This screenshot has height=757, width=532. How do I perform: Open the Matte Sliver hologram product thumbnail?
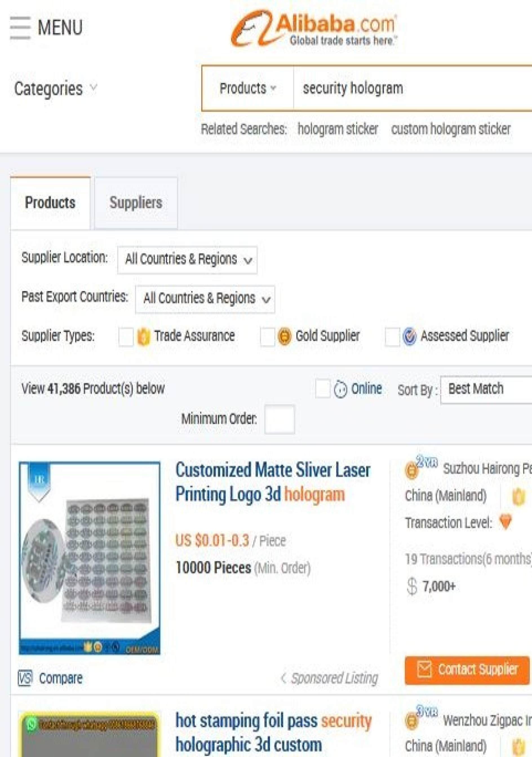tap(90, 558)
